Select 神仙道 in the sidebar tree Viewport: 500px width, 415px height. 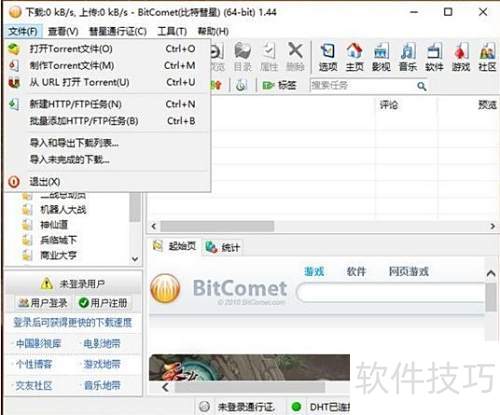point(54,225)
